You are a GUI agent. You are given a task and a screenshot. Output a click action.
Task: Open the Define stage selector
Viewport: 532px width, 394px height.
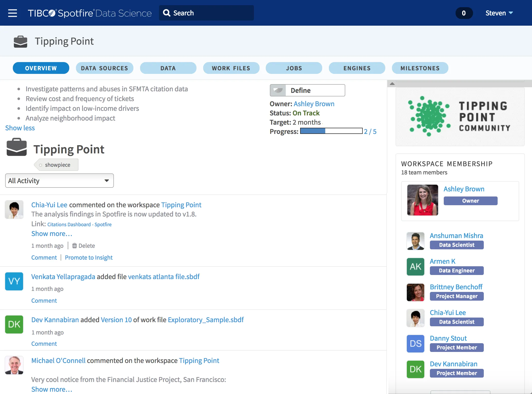pyautogui.click(x=307, y=90)
